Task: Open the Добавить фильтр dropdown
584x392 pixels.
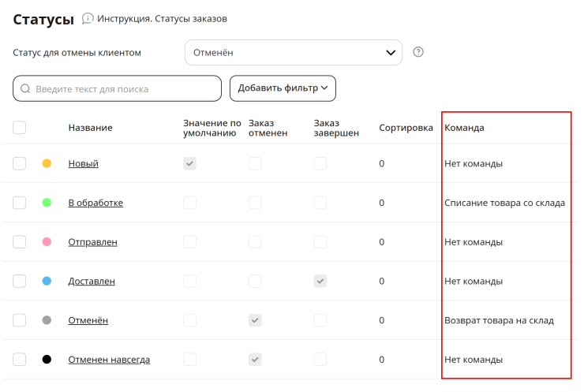Action: tap(283, 88)
